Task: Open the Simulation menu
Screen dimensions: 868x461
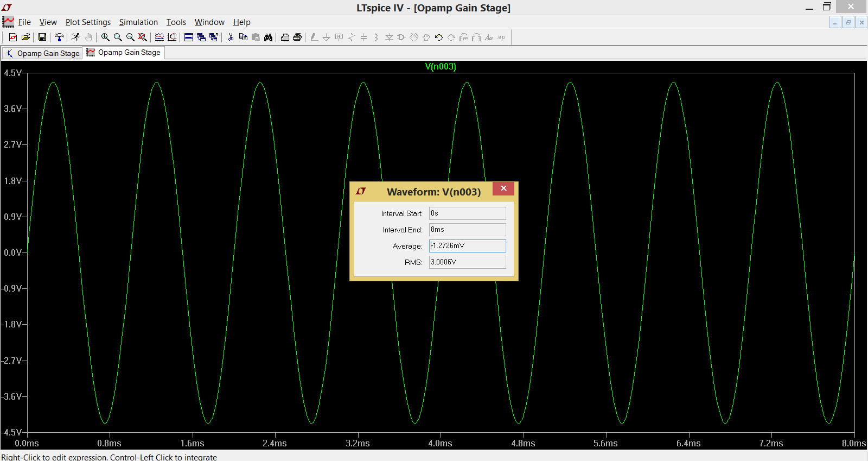Action: pyautogui.click(x=138, y=22)
